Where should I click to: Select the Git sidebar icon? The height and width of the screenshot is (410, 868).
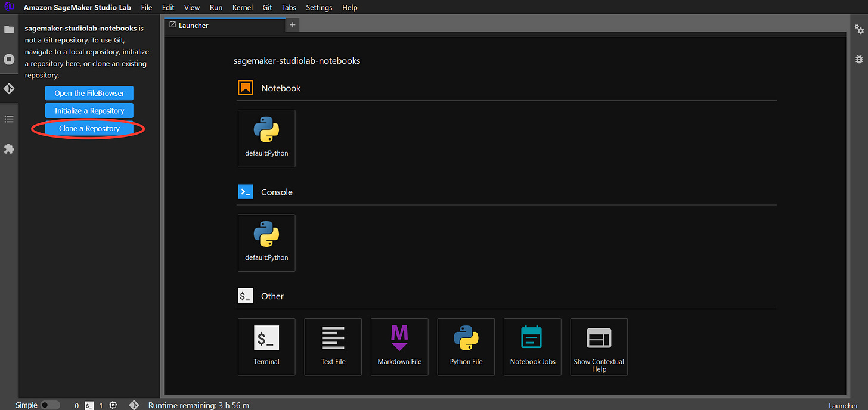click(x=9, y=89)
